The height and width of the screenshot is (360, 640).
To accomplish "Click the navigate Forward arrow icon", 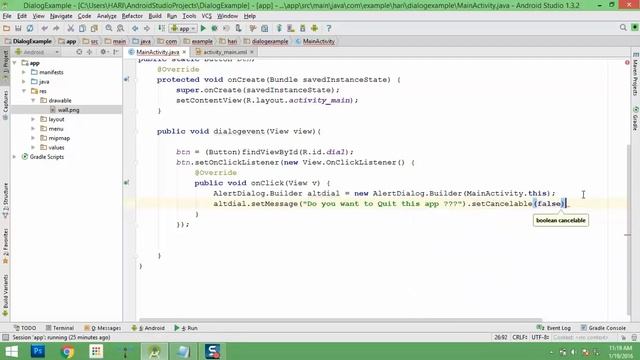I will point(147,28).
